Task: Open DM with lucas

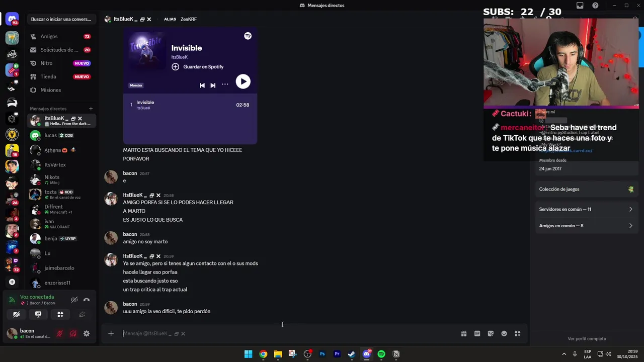Action: pyautogui.click(x=61, y=135)
